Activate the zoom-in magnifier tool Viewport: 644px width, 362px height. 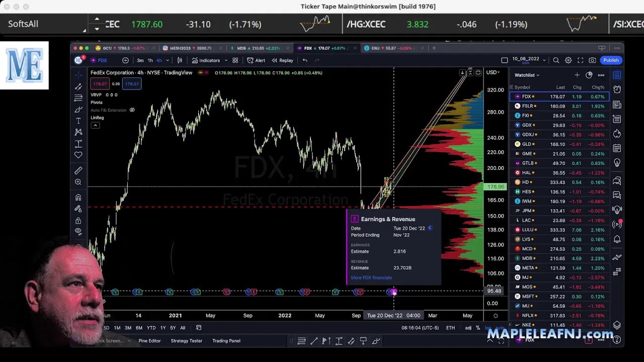coord(78,182)
